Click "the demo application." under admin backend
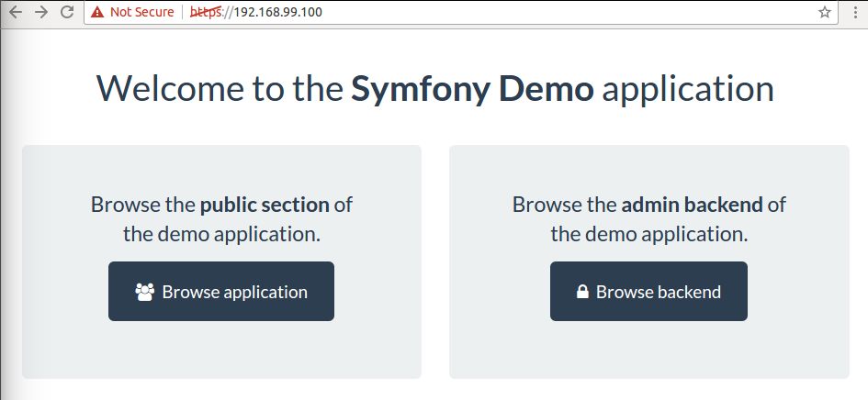The height and width of the screenshot is (400, 868). click(x=648, y=233)
